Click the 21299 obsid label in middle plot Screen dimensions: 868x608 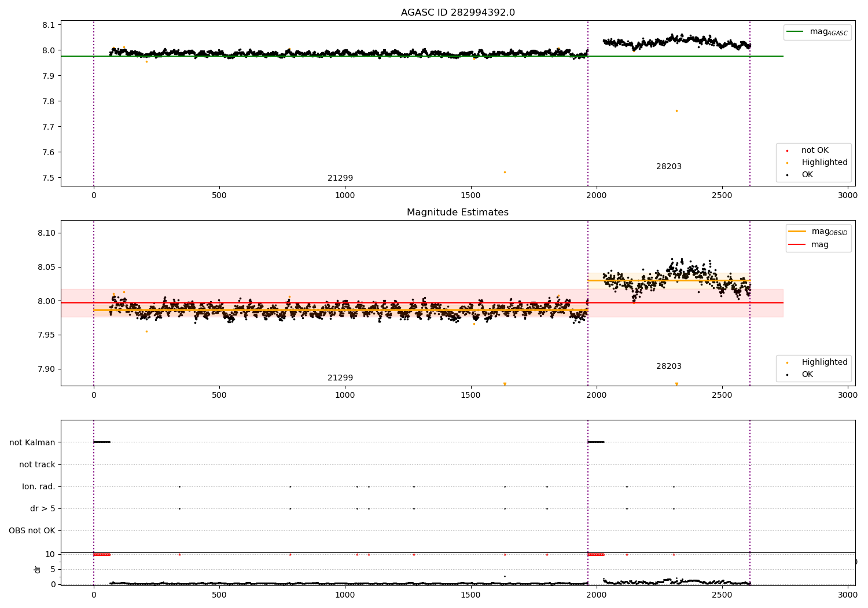(x=340, y=378)
